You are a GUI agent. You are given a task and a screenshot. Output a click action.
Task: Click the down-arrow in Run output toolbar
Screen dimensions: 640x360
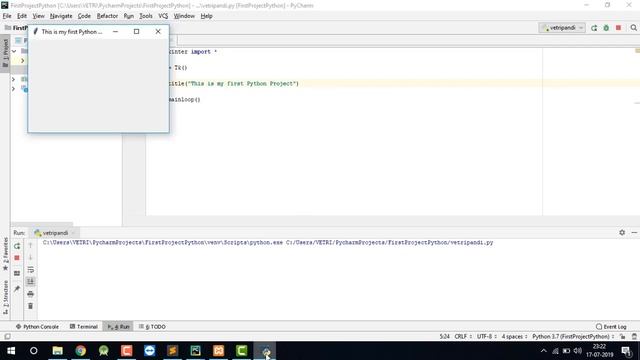point(30,258)
